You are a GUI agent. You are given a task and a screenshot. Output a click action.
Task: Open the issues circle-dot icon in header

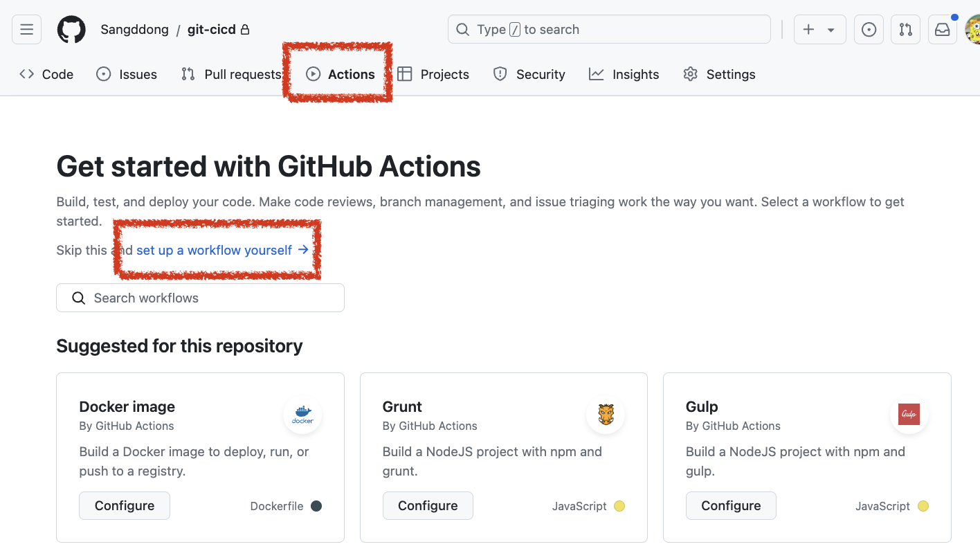coord(869,30)
